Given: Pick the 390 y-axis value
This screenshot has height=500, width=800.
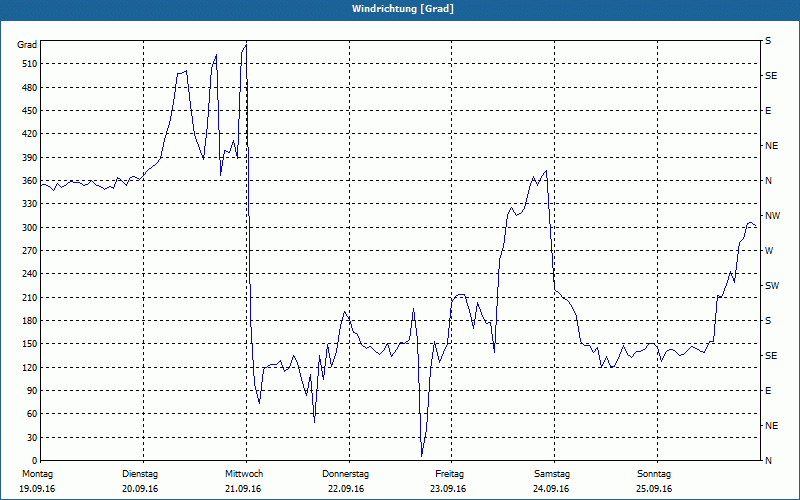Looking at the screenshot, I should click(30, 158).
